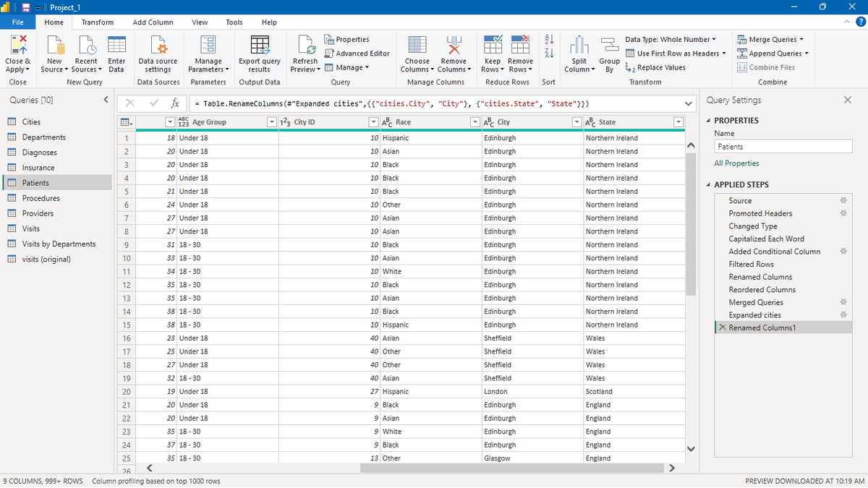Open query Properties
This screenshot has height=488, width=868.
point(346,40)
